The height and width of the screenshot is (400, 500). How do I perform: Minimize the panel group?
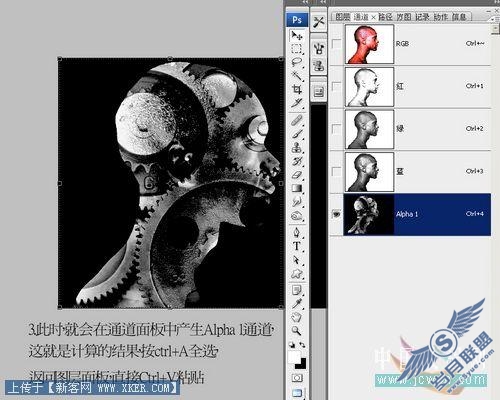(x=489, y=11)
